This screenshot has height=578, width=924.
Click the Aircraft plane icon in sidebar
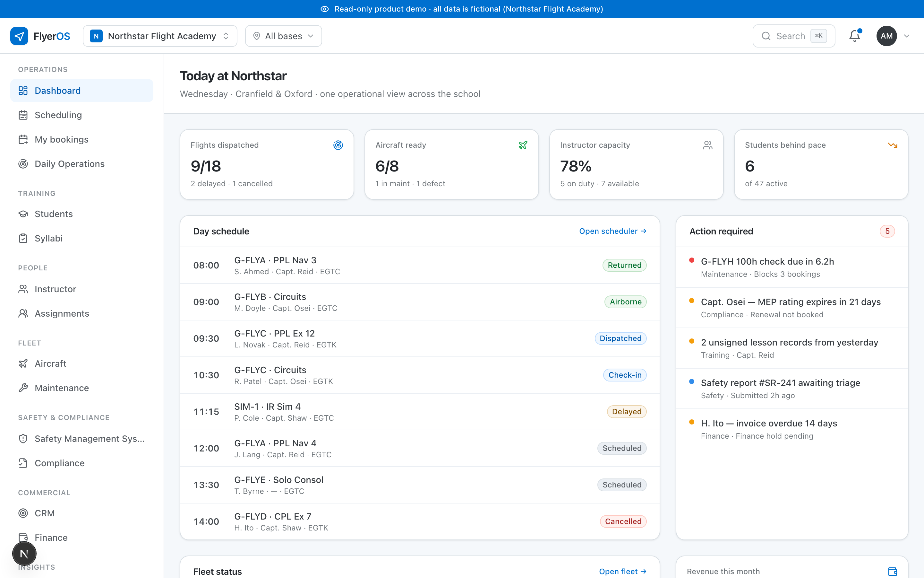[x=23, y=364]
